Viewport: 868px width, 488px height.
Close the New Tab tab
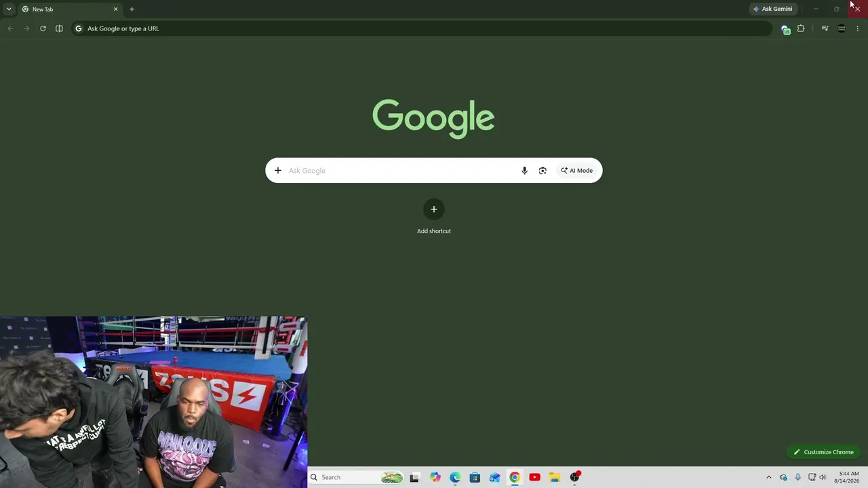(115, 9)
